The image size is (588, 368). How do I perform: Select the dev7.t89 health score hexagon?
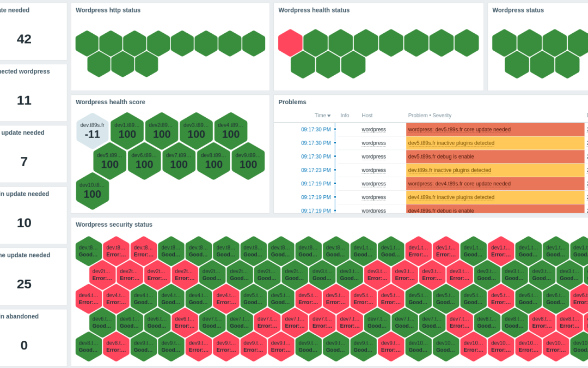click(x=179, y=161)
